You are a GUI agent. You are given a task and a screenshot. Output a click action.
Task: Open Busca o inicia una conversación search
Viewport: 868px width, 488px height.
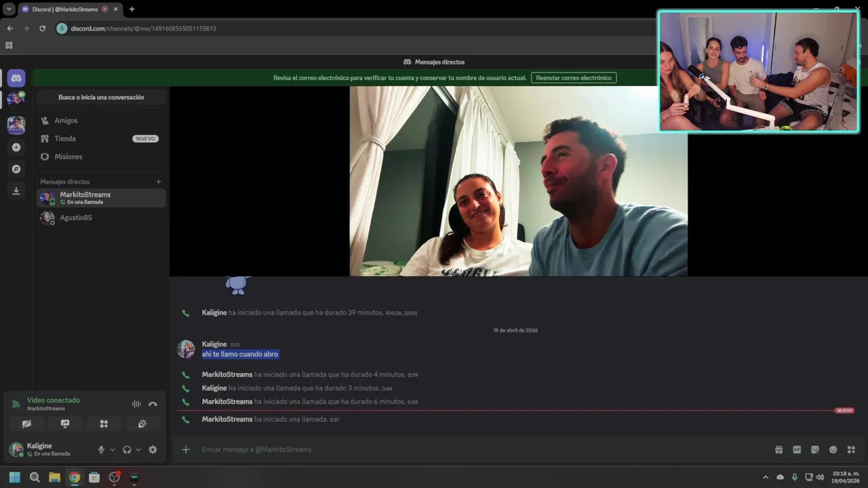pyautogui.click(x=101, y=97)
